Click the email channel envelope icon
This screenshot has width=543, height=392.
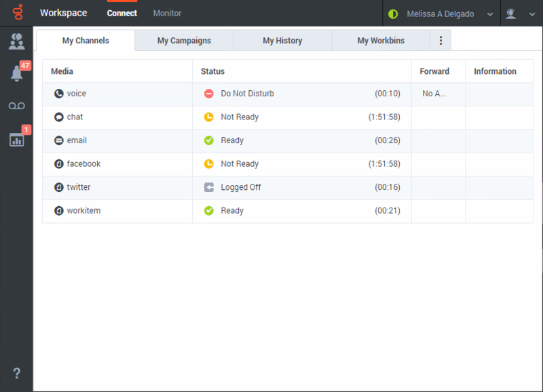click(x=57, y=140)
